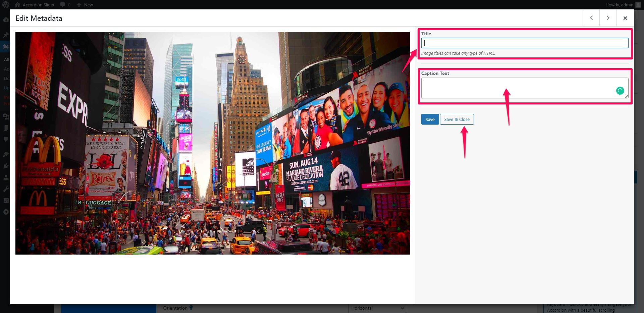Open Plugins icon in sidebar
The height and width of the screenshot is (313, 644).
pyautogui.click(x=6, y=166)
